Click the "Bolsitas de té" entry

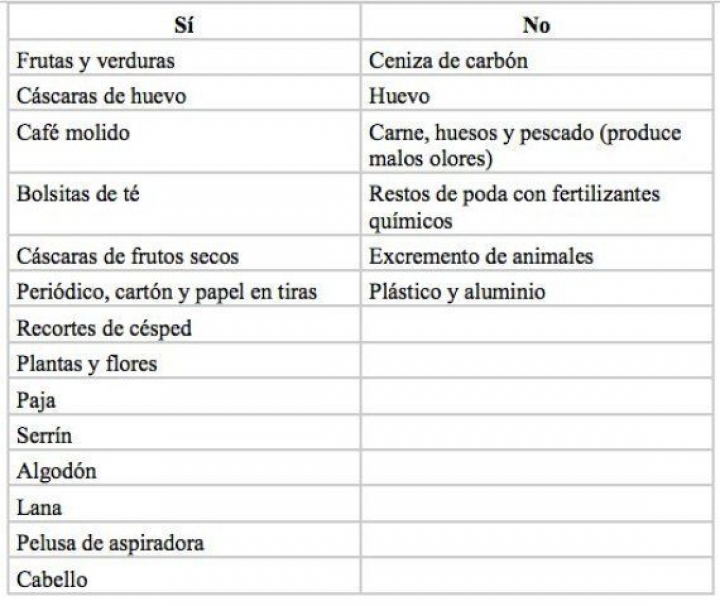point(78,194)
